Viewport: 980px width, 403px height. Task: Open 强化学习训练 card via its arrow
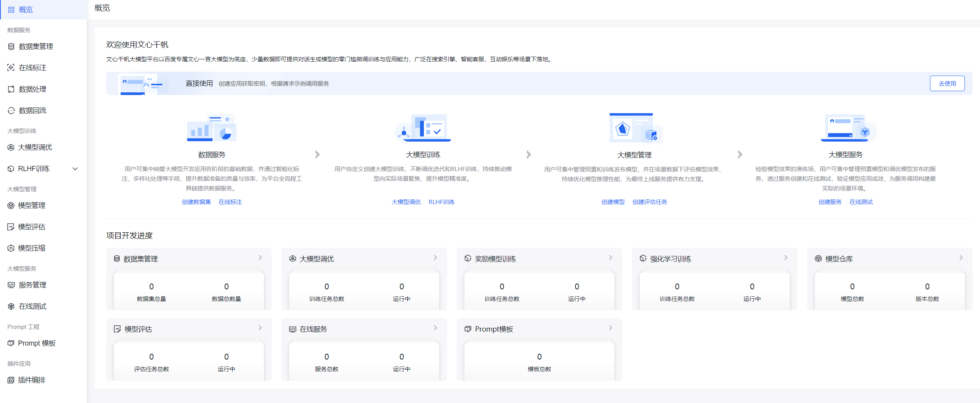point(786,258)
